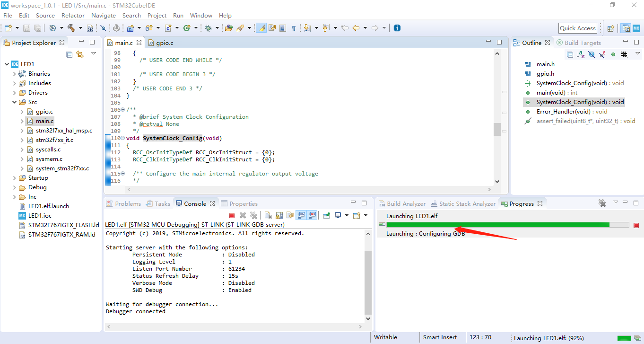Image resolution: width=644 pixels, height=344 pixels.
Task: Open the Project menu
Action: pos(157,15)
